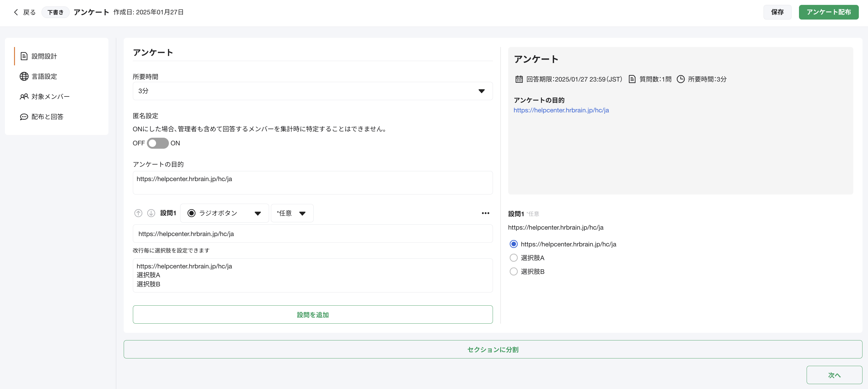Click the globe icon for 言語設定
Image resolution: width=868 pixels, height=389 pixels.
point(24,76)
